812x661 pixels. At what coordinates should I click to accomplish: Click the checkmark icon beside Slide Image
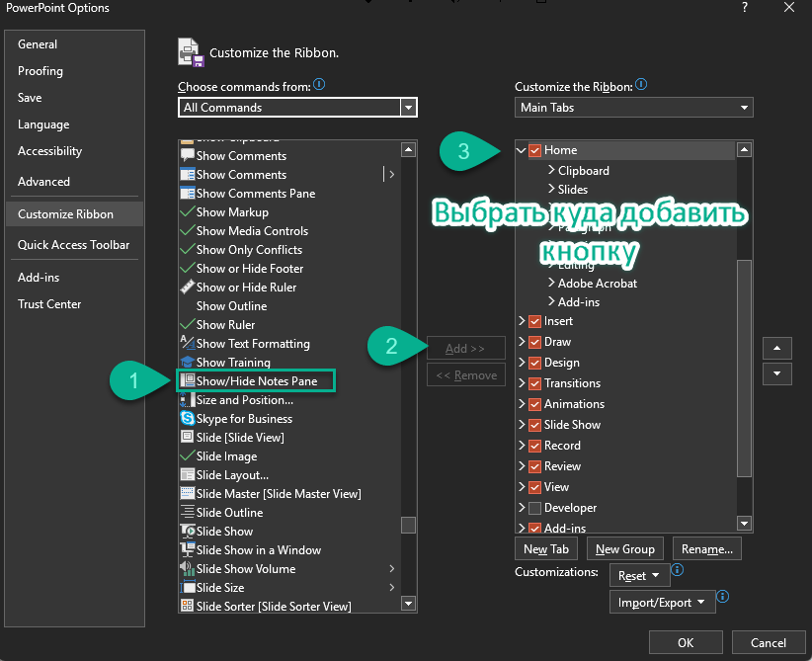[x=187, y=455]
